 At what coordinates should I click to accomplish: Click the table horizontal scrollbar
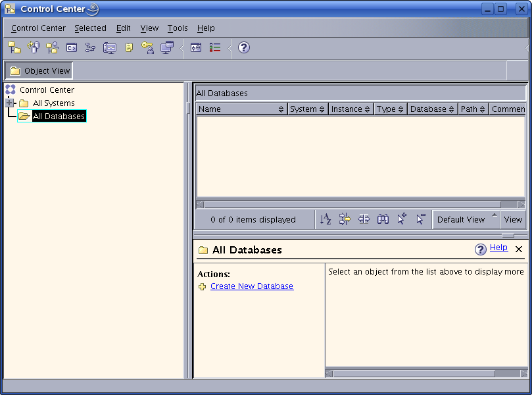[x=353, y=204]
